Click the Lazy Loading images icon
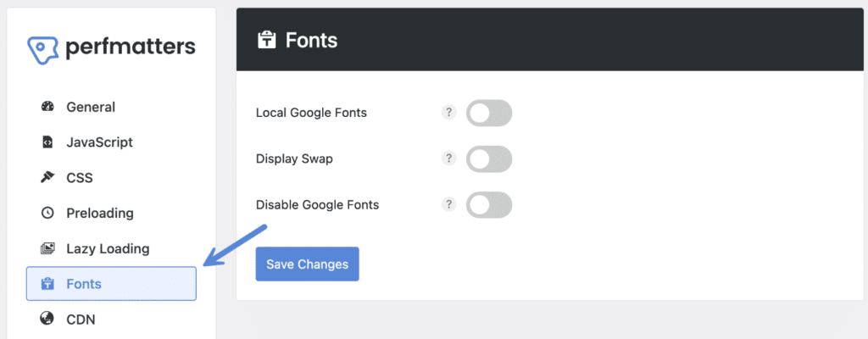868x339 pixels. click(47, 248)
